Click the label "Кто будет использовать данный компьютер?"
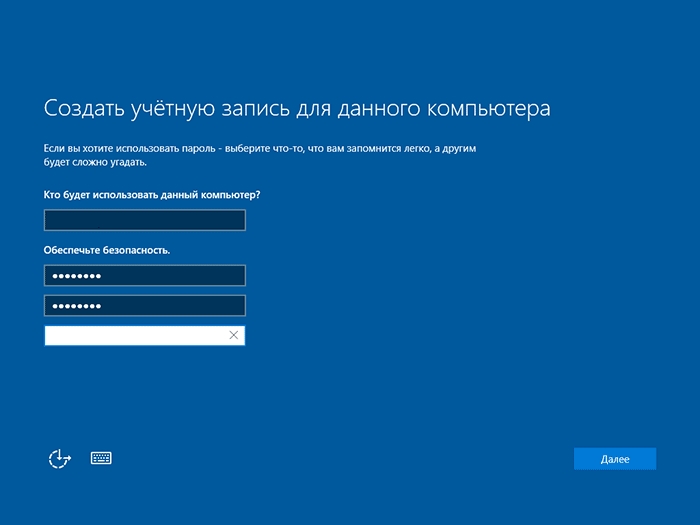The height and width of the screenshot is (525, 700). [158, 194]
